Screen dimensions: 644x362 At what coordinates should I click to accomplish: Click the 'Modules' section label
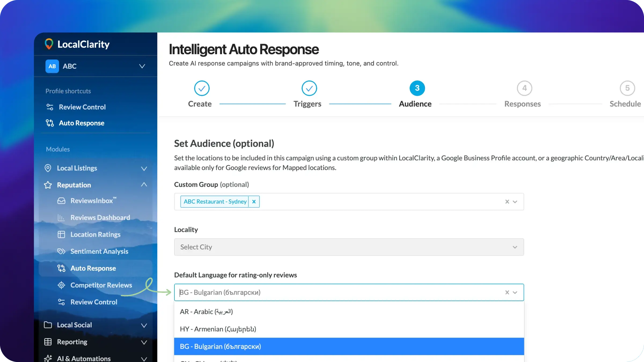58,149
